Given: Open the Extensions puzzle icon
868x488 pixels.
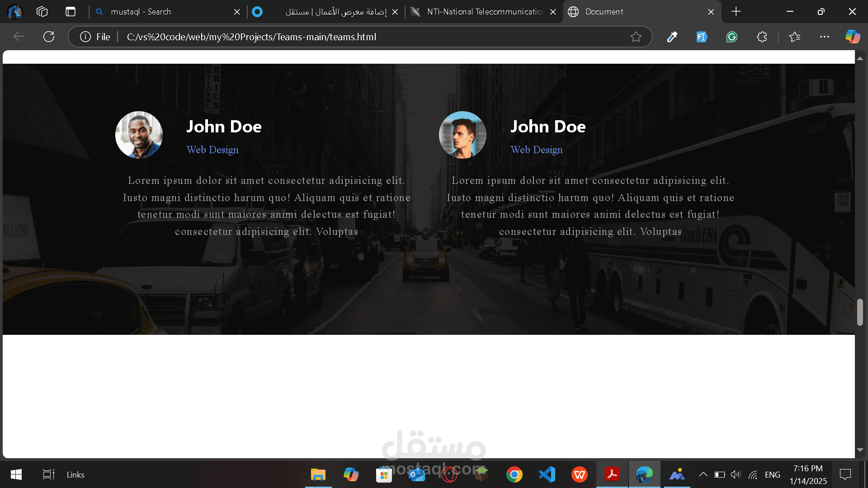Looking at the screenshot, I should [x=762, y=37].
